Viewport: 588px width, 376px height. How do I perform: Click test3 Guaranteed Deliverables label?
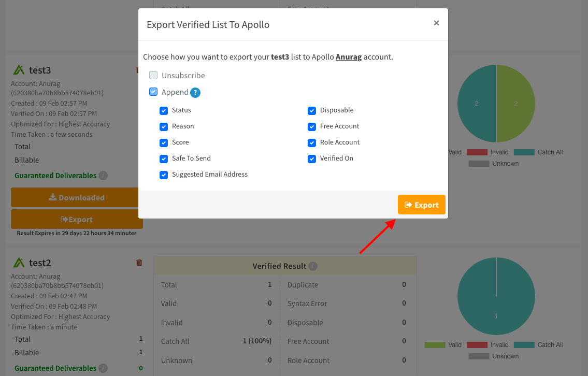point(55,176)
